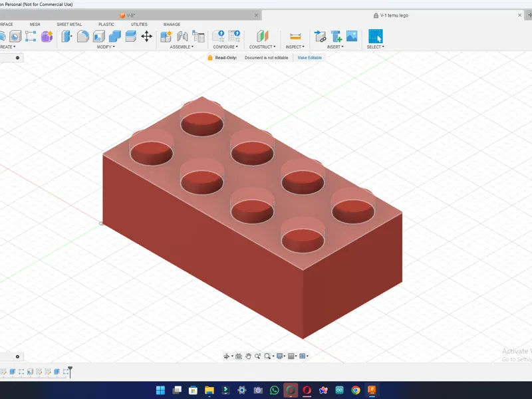Open the Bill of Materials table icon
532x399 pixels.
(x=198, y=37)
